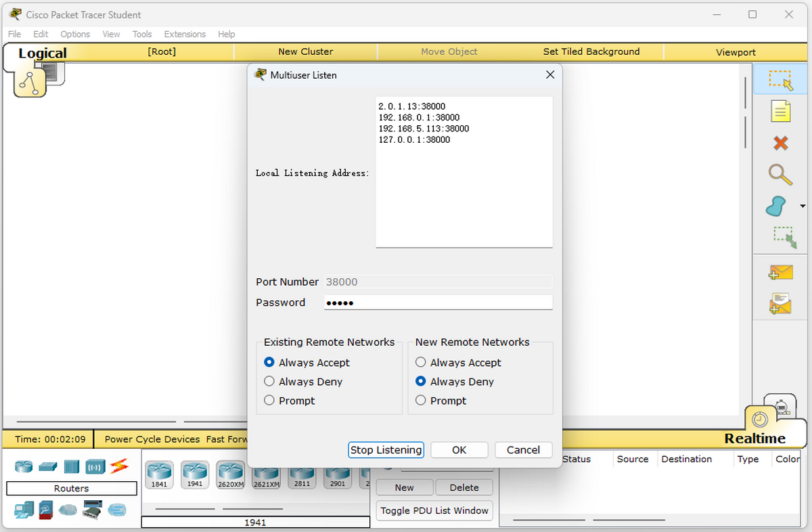Switch to the Realtime mode tab
Screen dimensions: 812x532
755,439
